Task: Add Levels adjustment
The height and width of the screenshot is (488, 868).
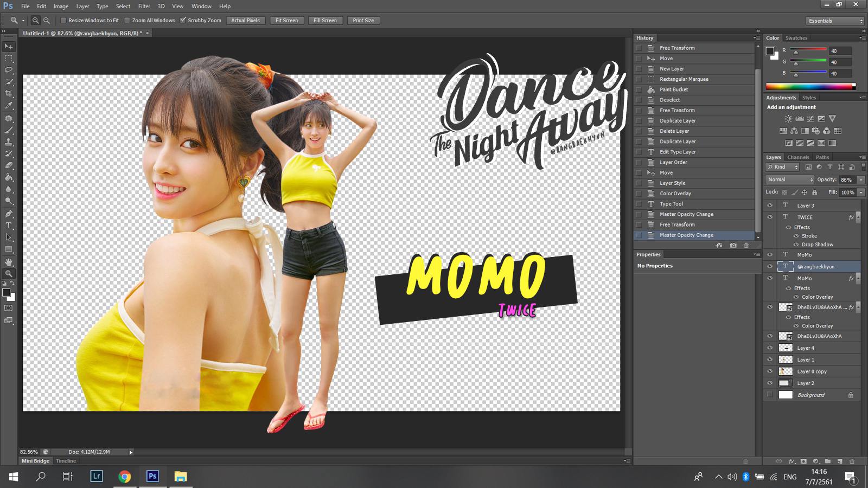Action: pyautogui.click(x=800, y=119)
